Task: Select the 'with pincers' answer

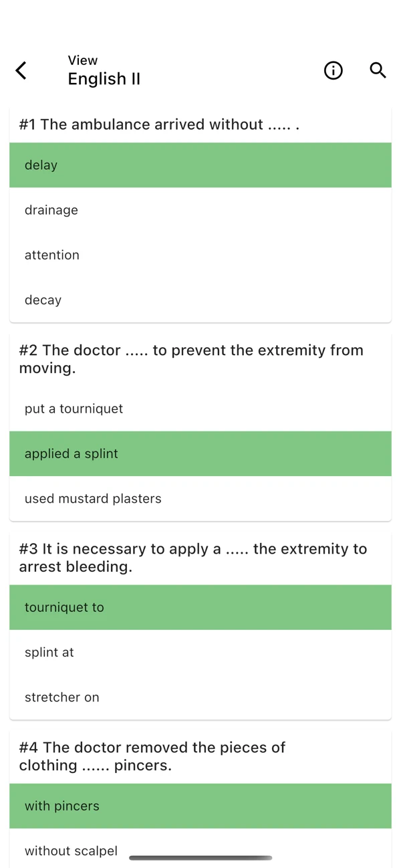Action: click(x=200, y=806)
